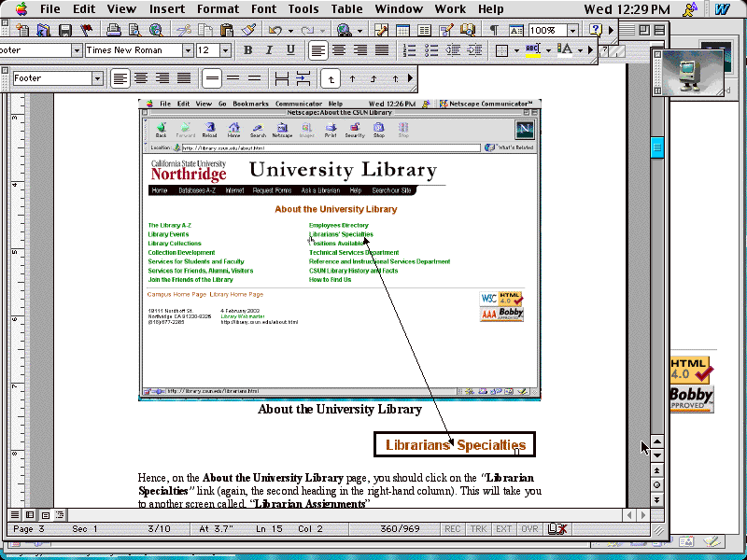This screenshot has width=747, height=560.
Task: Click the Office Assistant computer character
Action: click(688, 72)
